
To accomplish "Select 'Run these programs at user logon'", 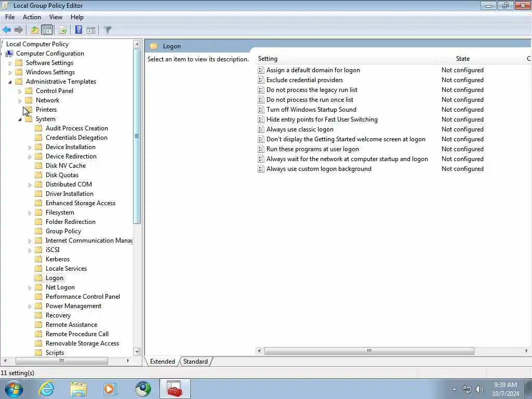I will point(312,149).
